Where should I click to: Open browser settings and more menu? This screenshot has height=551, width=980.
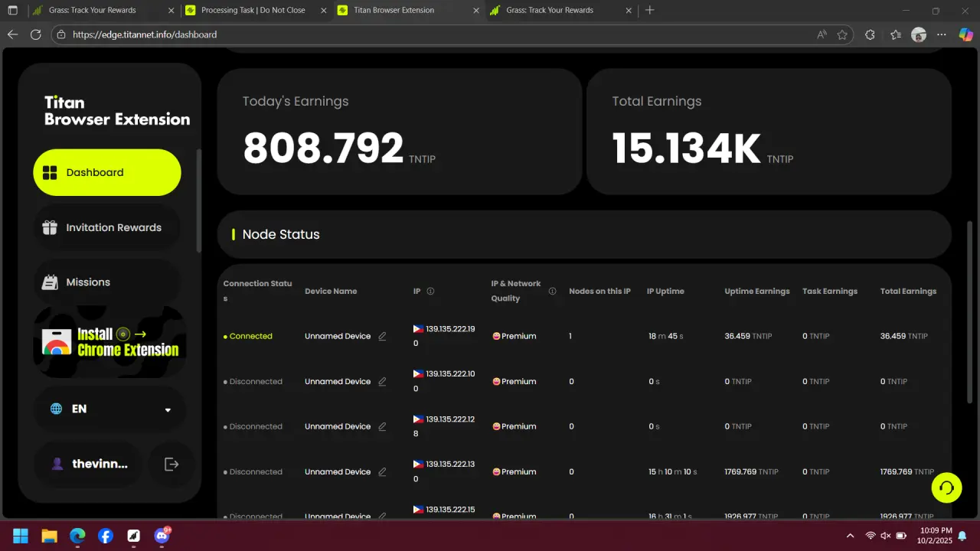tap(942, 34)
